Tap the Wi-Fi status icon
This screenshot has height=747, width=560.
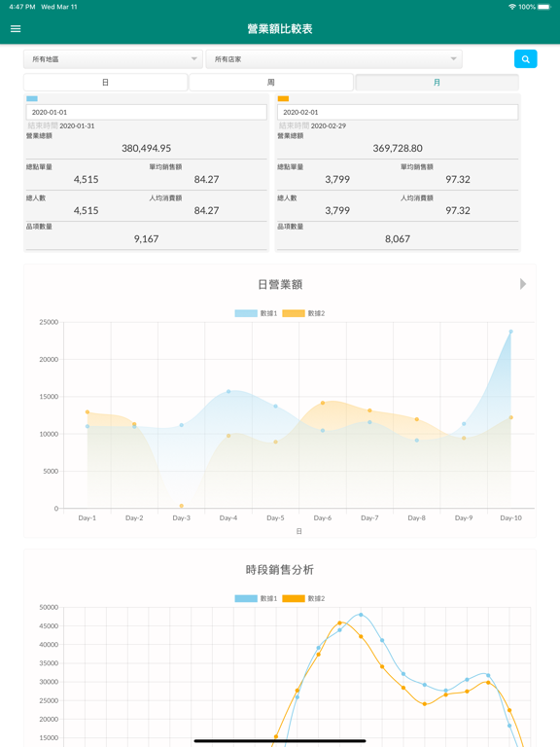tap(512, 7)
